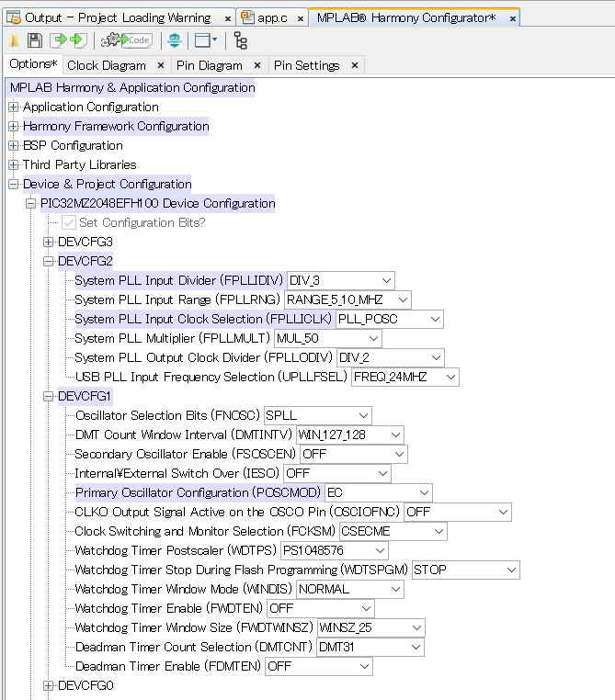The image size is (615, 700).
Task: Save the configuration with floppy disk icon
Action: point(35,40)
